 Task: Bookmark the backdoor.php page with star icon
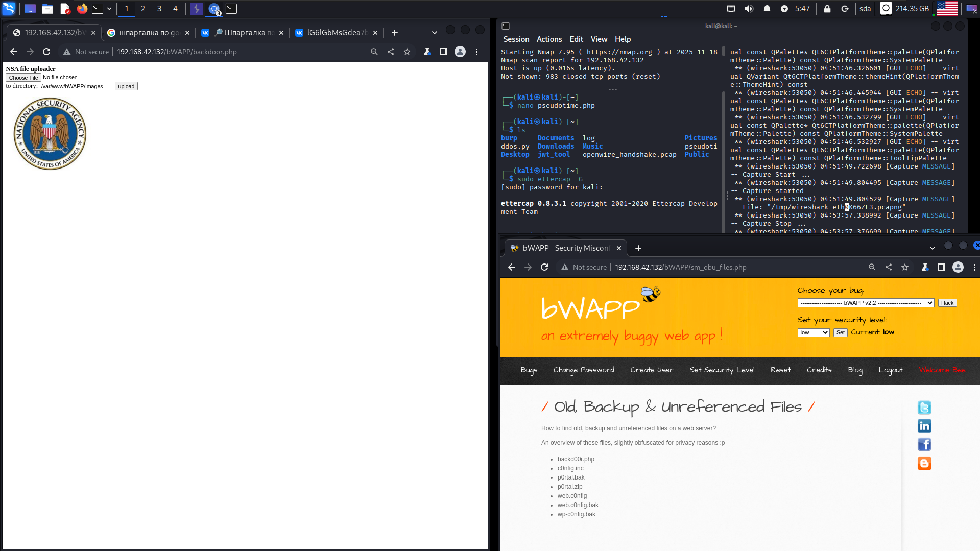click(x=407, y=52)
